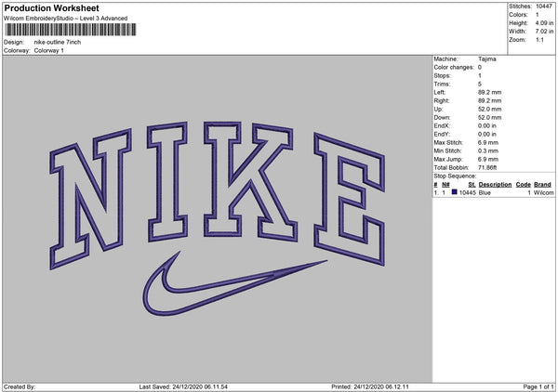Select the EndX value 0.00 in
The width and height of the screenshot is (558, 392).
[486, 125]
